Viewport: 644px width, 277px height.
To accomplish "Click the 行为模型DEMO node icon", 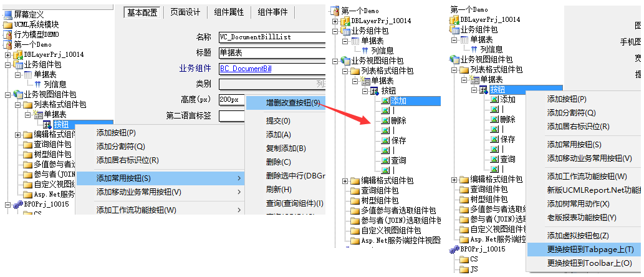I will tap(8, 34).
